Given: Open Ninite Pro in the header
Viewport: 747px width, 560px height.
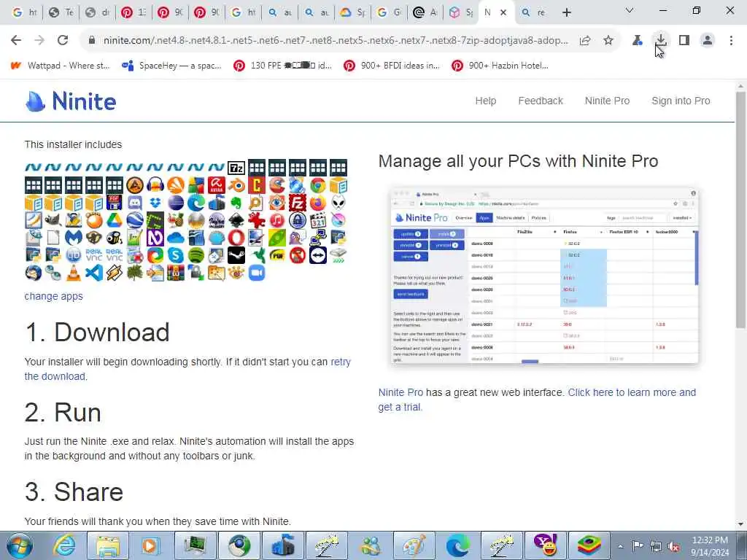Looking at the screenshot, I should click(607, 101).
